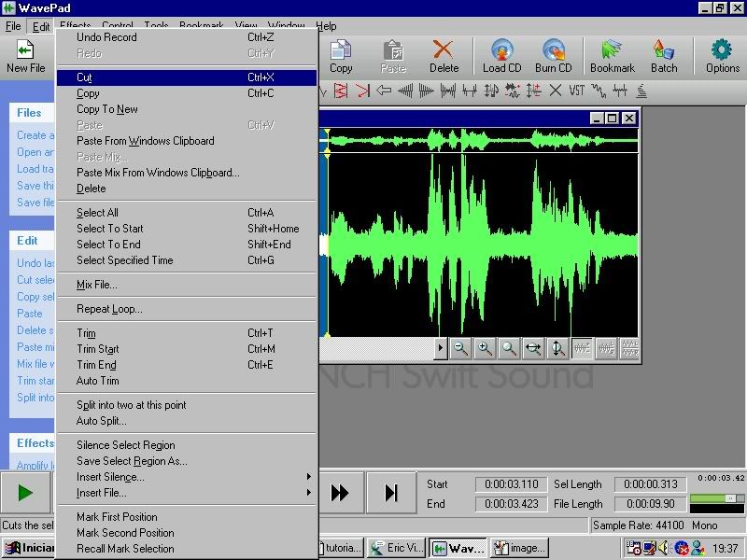Click the VST effects icon

pyautogui.click(x=577, y=91)
